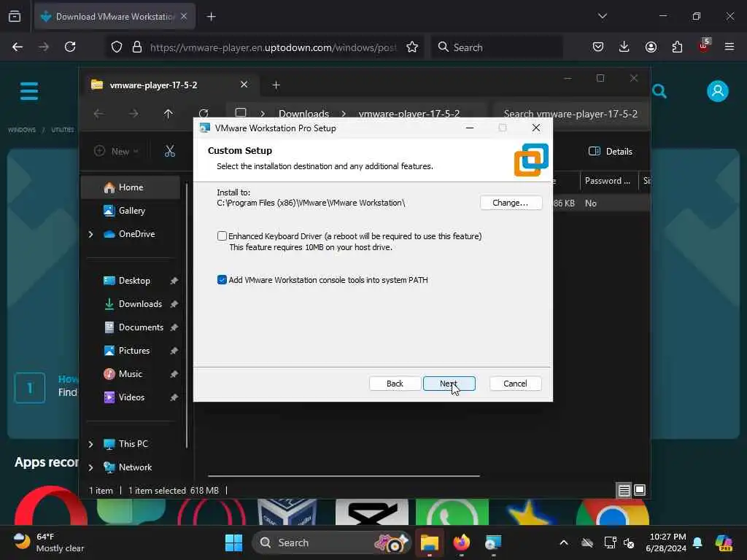List all tabs dropdown arrow in Firefox
The height and width of the screenshot is (560, 747).
pyautogui.click(x=602, y=16)
